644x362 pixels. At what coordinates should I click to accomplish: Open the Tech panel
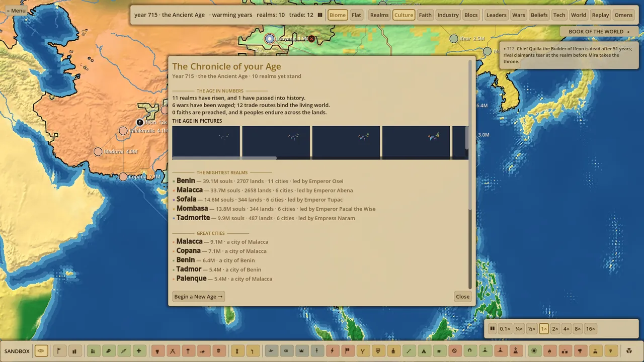[x=559, y=15]
